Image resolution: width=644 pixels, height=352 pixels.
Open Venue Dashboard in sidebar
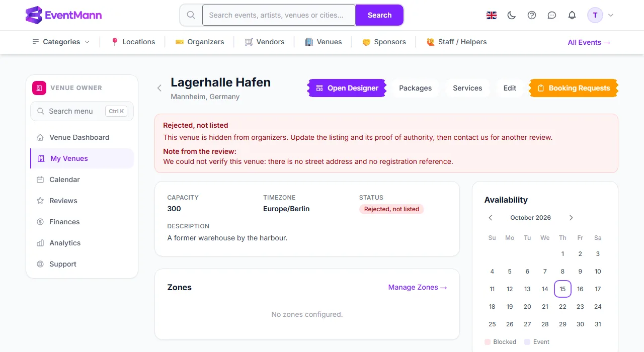[x=82, y=137]
